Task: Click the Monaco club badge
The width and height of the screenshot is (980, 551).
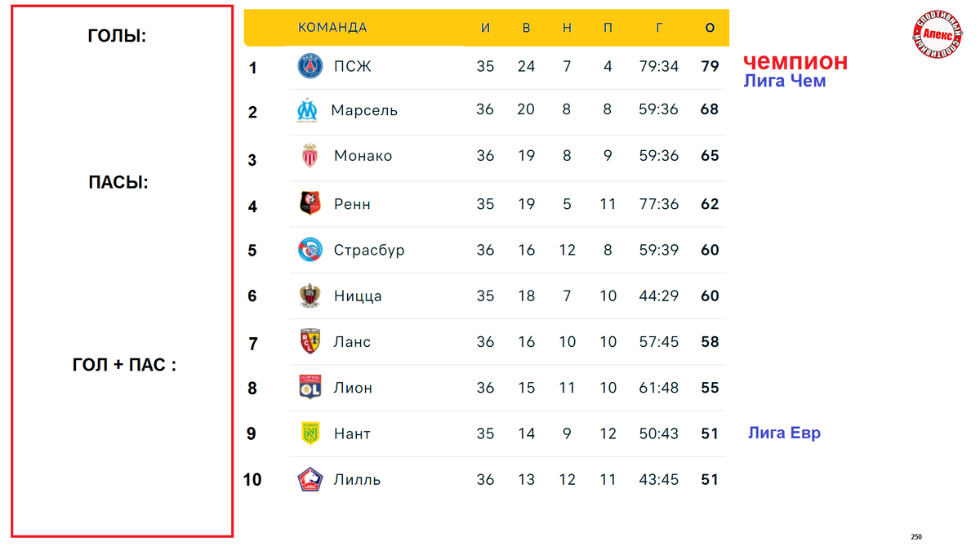Action: [310, 156]
